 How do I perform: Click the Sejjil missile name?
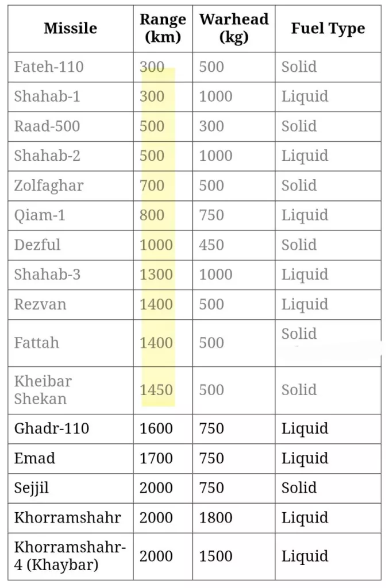pos(32,488)
